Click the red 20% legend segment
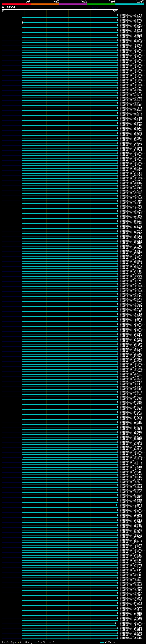The width and height of the screenshot is (146, 644). coord(16,4)
